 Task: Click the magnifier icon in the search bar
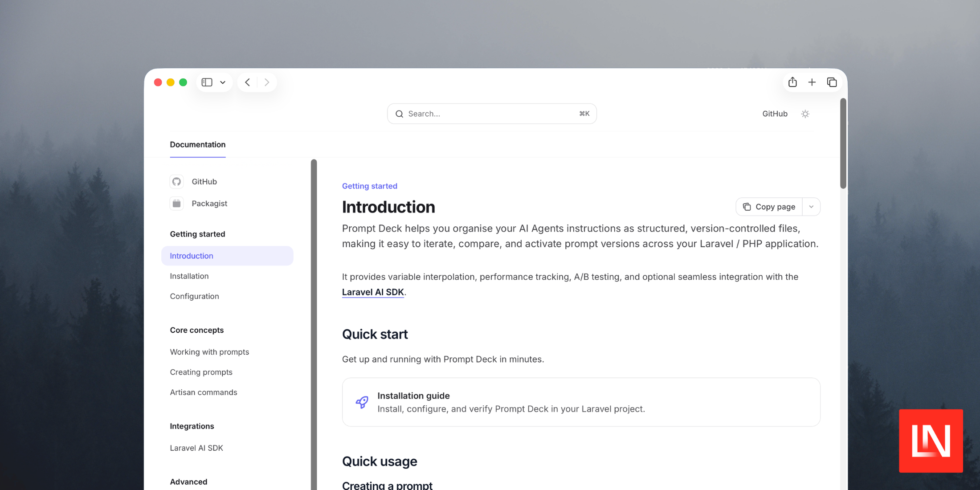pos(400,114)
